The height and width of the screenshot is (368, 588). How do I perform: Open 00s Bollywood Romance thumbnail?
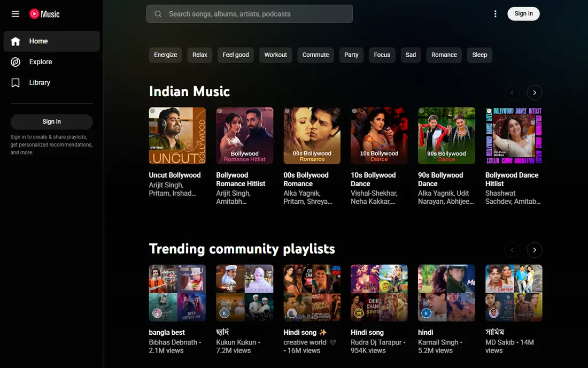pyautogui.click(x=312, y=136)
